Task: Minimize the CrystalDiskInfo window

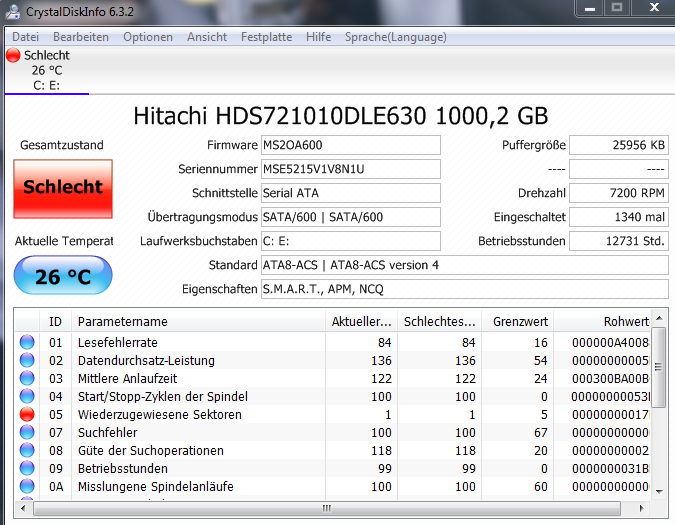Action: [590, 8]
